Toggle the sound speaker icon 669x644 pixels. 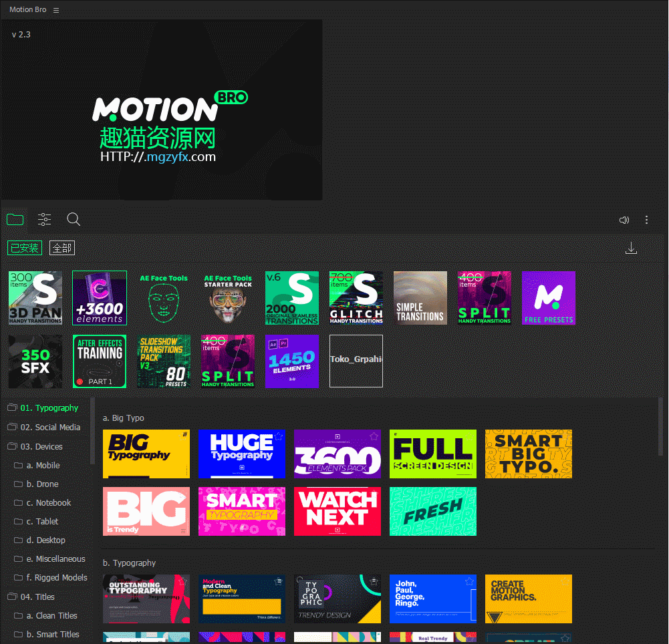click(x=624, y=220)
